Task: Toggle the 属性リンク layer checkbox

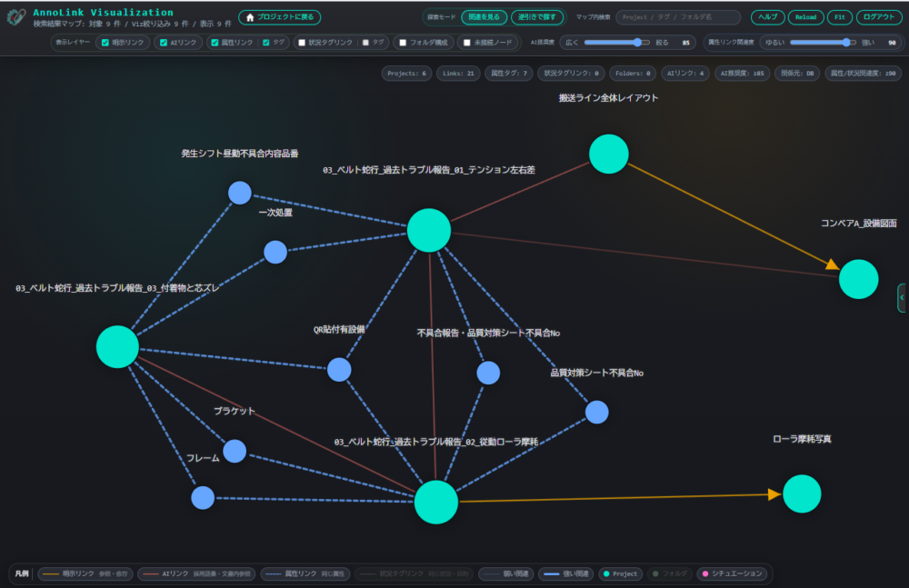Action: (215, 43)
